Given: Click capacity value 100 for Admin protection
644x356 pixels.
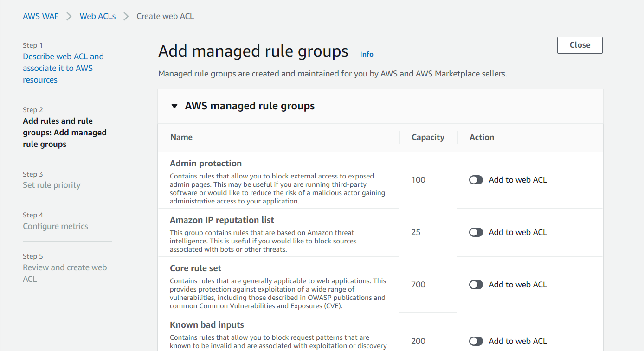Looking at the screenshot, I should click(418, 180).
